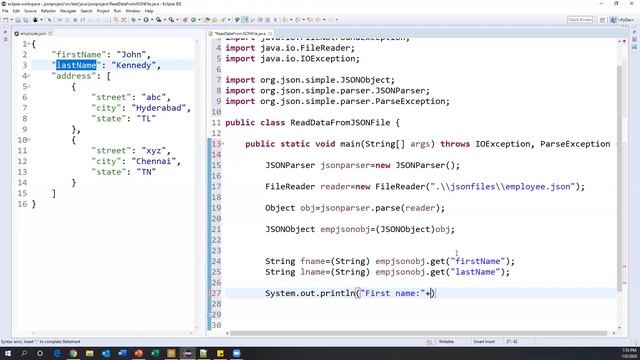640x360 pixels.
Task: Click the Search flashlight toolbar icon
Action: pyautogui.click(x=223, y=20)
